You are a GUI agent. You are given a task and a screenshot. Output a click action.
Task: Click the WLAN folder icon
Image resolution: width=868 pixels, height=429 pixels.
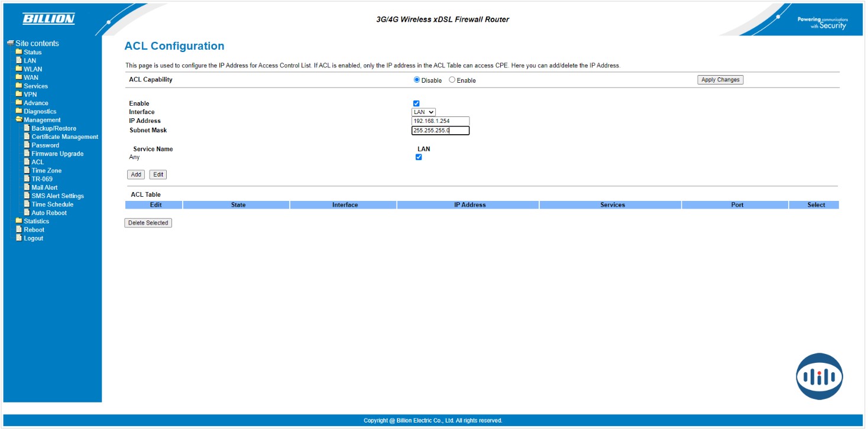tap(19, 69)
